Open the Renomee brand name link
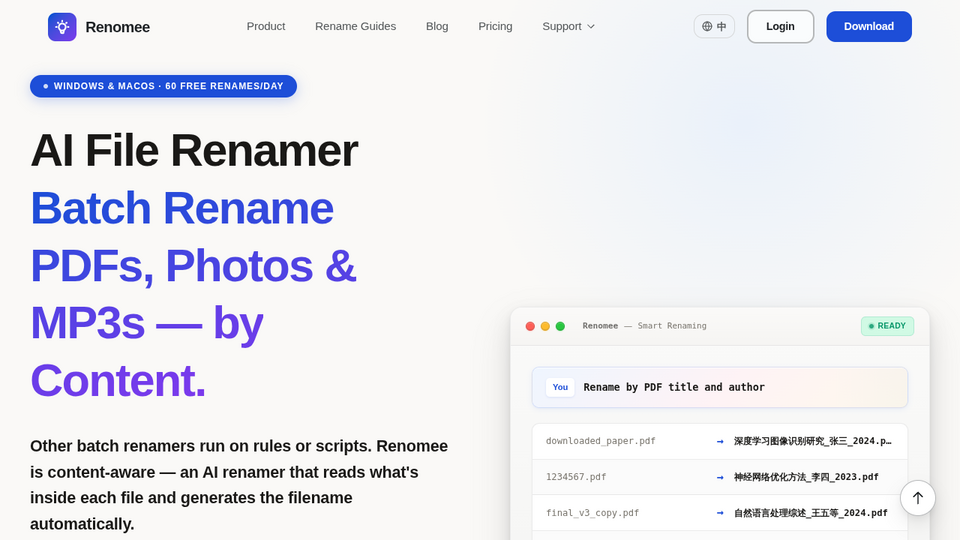The image size is (960, 540). (118, 27)
